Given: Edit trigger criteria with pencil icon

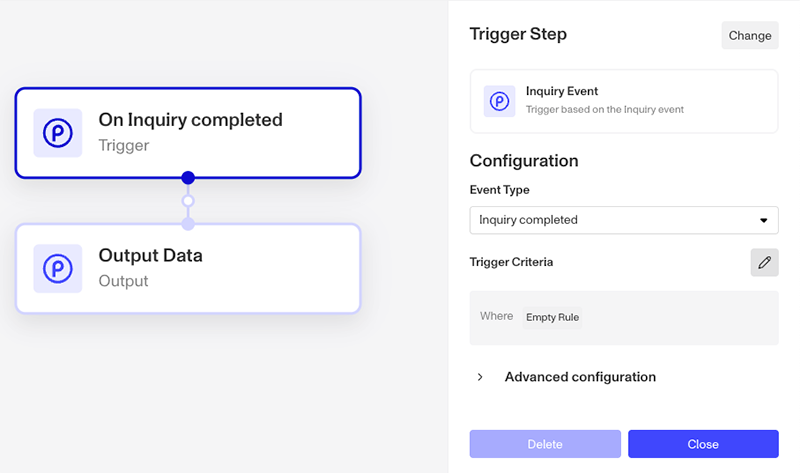Looking at the screenshot, I should pos(764,262).
